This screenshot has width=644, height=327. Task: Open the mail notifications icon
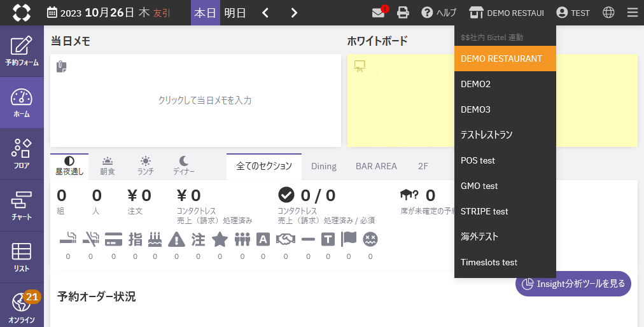(x=379, y=13)
